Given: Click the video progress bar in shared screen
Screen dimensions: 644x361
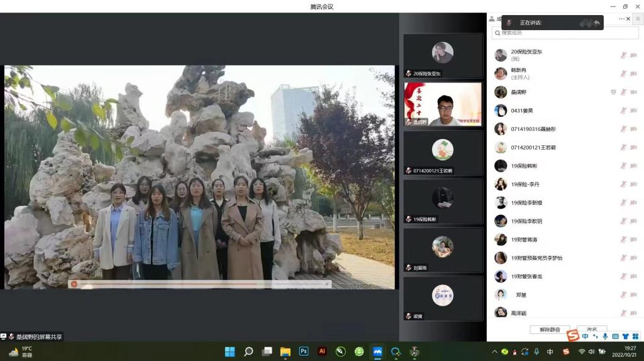Looking at the screenshot, I should point(200,284).
